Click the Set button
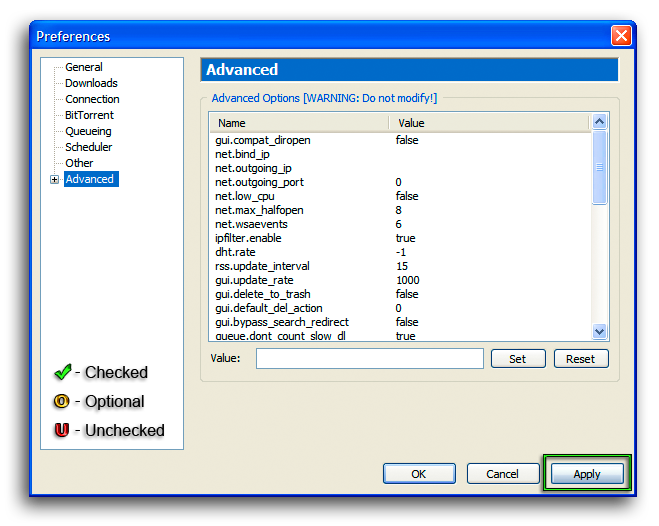The width and height of the screenshot is (659, 526). (517, 359)
